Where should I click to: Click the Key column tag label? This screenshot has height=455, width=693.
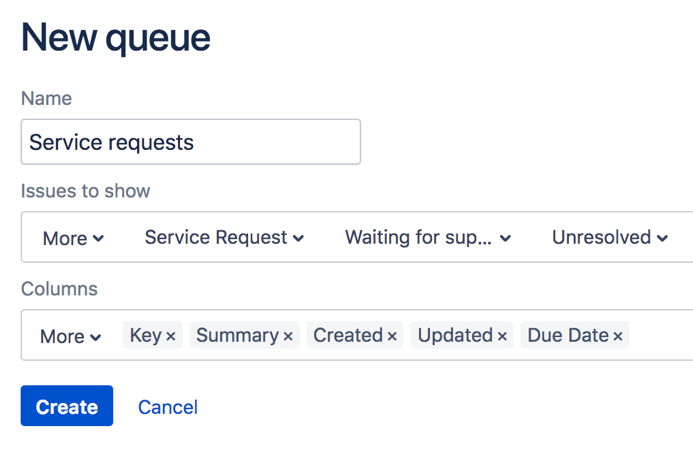[x=145, y=336]
